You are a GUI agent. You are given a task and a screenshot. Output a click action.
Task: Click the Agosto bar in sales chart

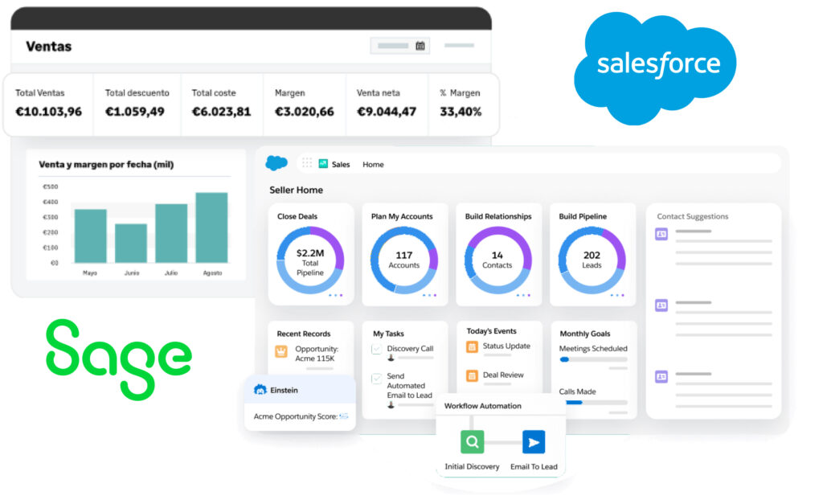pyautogui.click(x=211, y=227)
